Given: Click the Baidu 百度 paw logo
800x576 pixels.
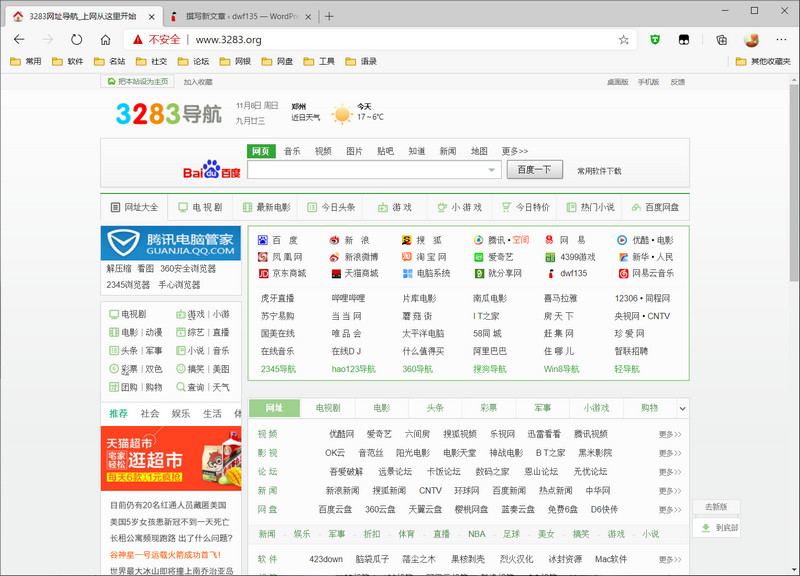Looking at the screenshot, I should [x=212, y=169].
